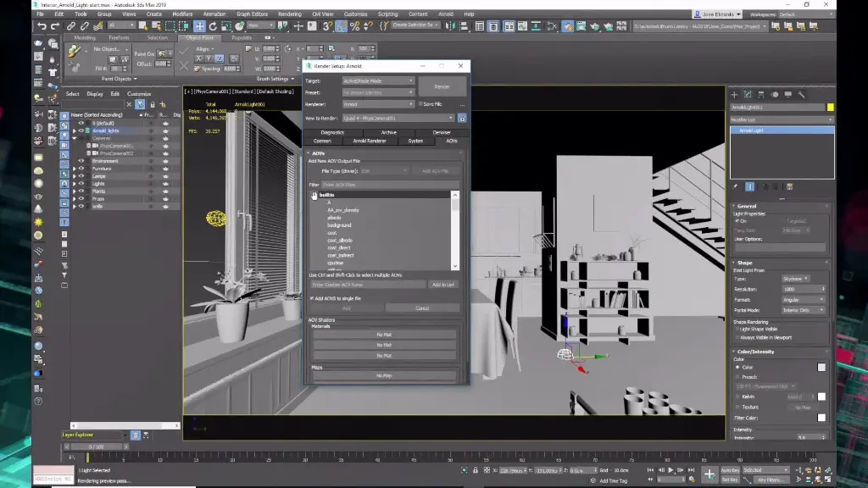Select the Link tool (chain icon)

(x=71, y=26)
